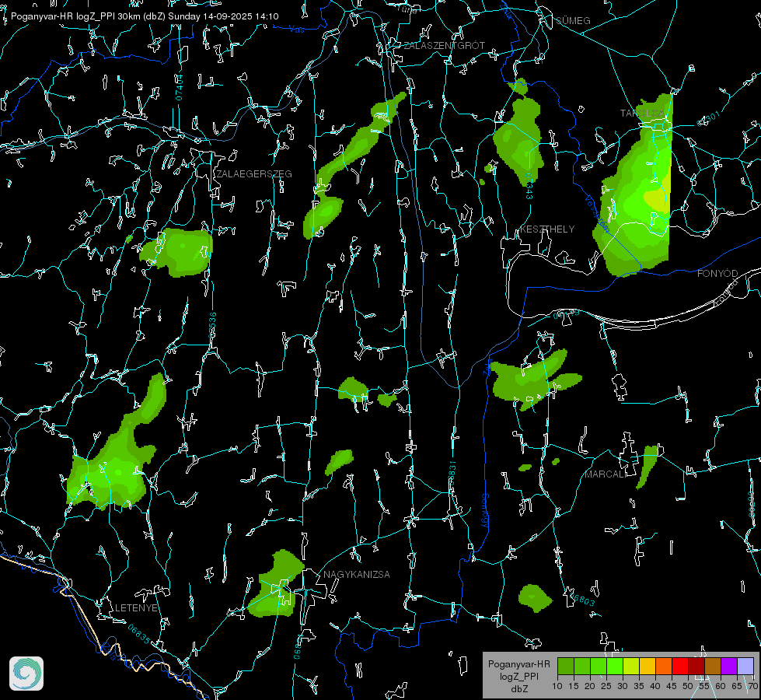This screenshot has height=700, width=761.
Task: Select the FONYÓD town label
Action: tap(717, 274)
